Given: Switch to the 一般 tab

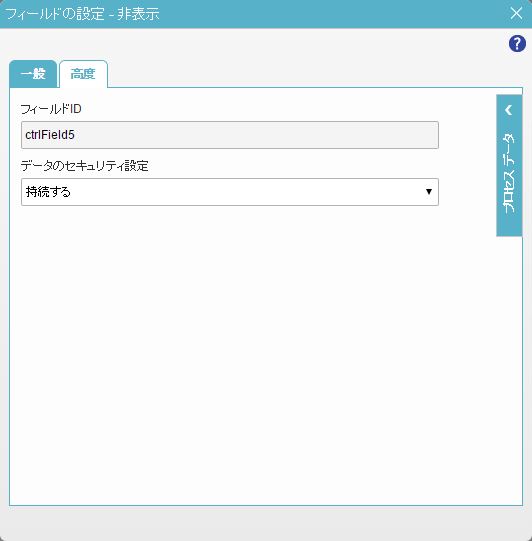Looking at the screenshot, I should [x=33, y=74].
